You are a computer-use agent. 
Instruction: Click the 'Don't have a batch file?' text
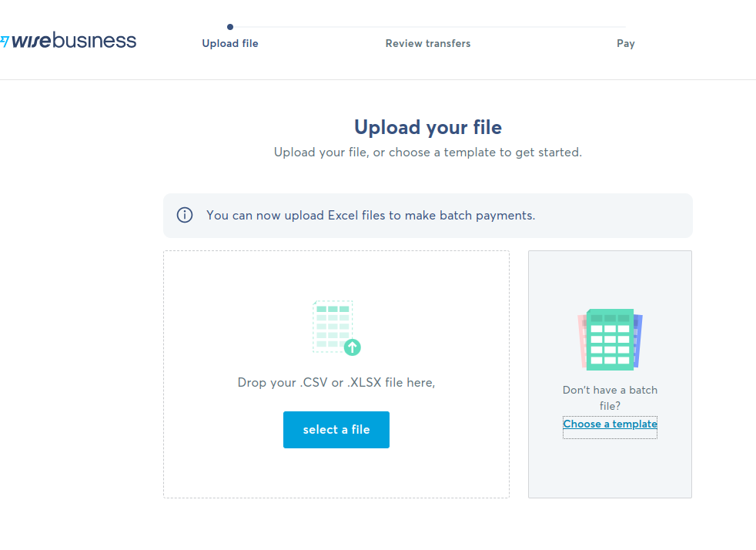tap(610, 398)
